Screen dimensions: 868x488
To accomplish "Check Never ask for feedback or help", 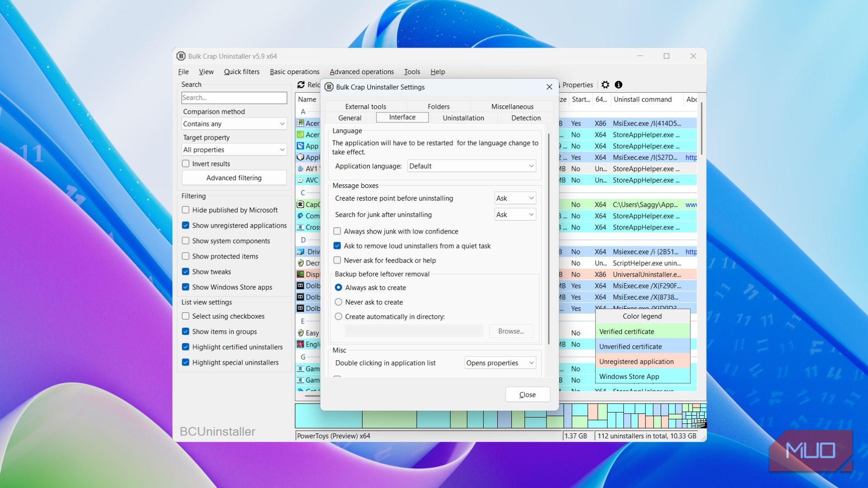I will pyautogui.click(x=337, y=260).
